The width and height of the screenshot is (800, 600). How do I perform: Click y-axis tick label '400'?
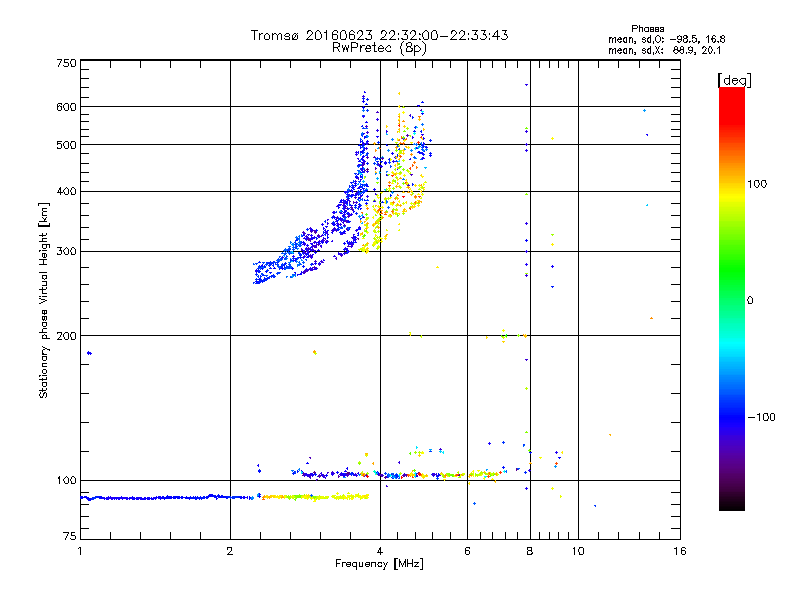tap(66, 192)
